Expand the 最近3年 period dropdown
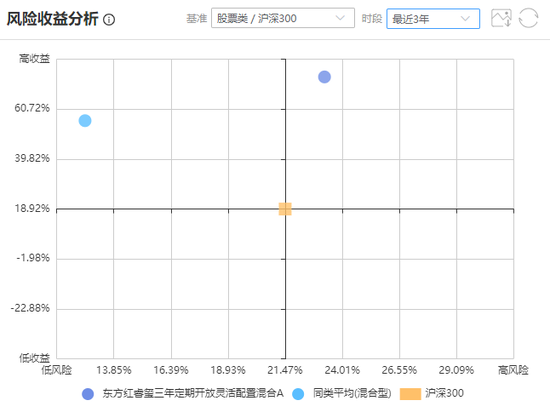550x412 pixels. tap(433, 19)
